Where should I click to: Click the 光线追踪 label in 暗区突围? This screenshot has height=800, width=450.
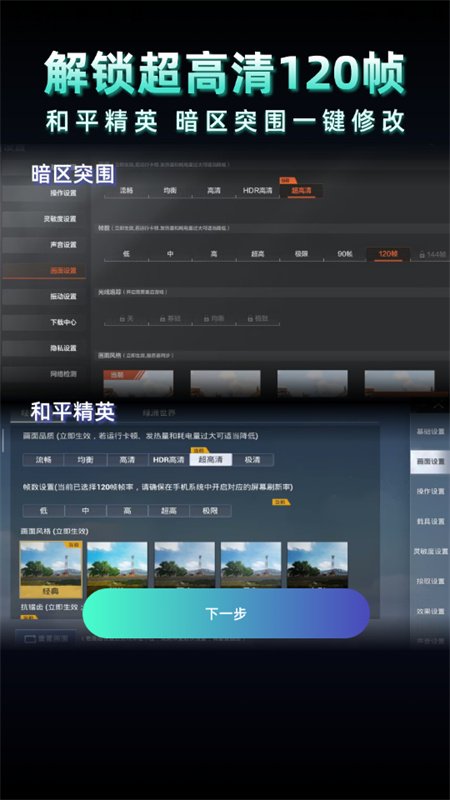[133, 292]
